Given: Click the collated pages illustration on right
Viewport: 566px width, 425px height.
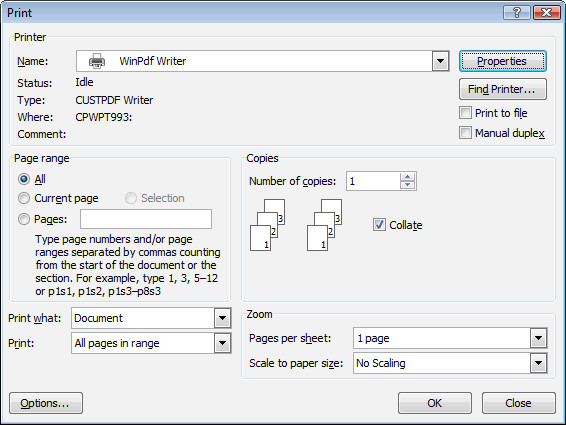Looking at the screenshot, I should point(324,225).
